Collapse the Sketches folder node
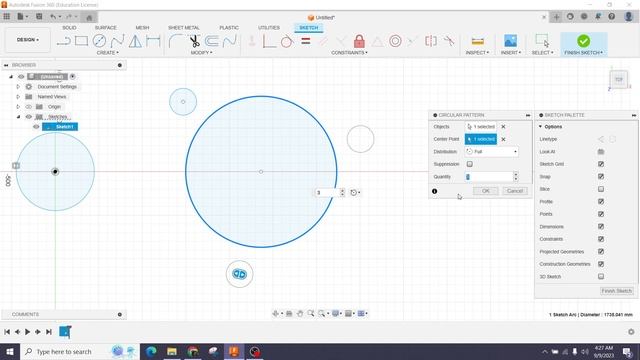Image resolution: width=640 pixels, height=360 pixels. tap(18, 117)
